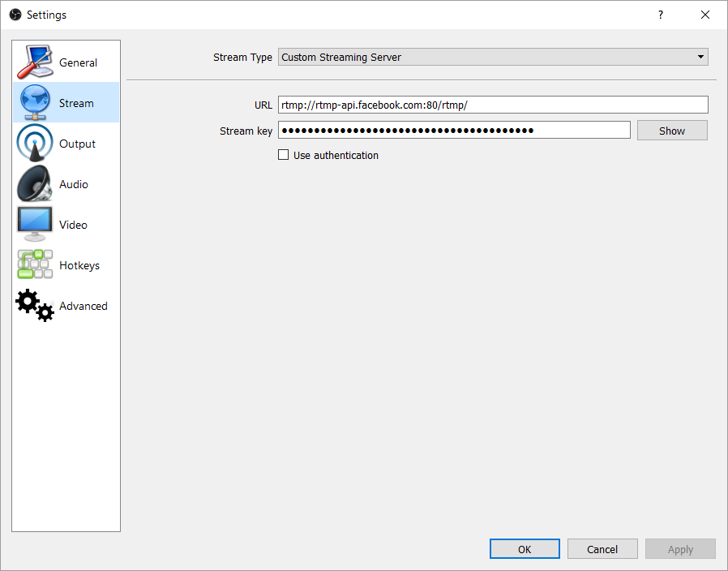
Task: Click the Stream Type dropdown arrow
Action: (x=700, y=57)
